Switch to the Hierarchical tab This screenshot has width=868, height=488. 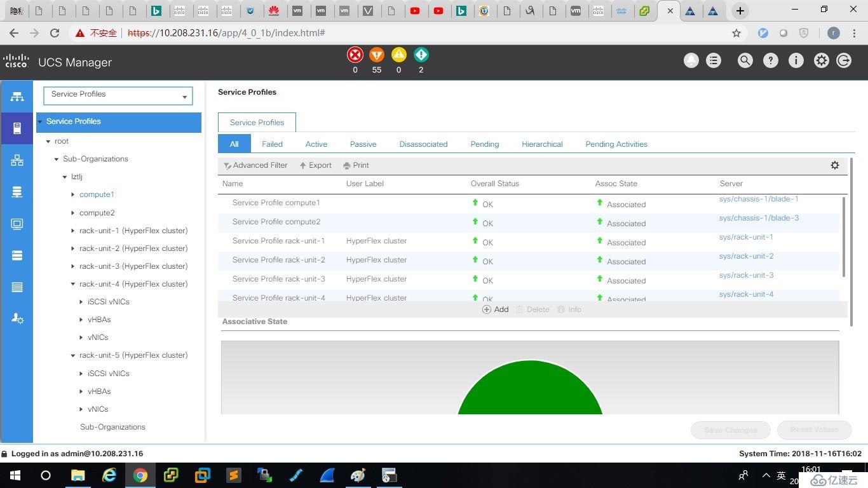pos(542,144)
